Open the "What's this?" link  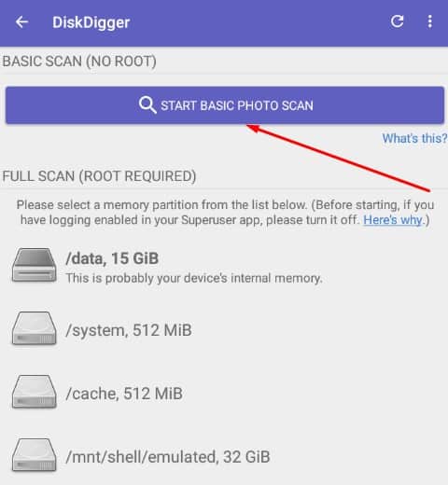tap(414, 138)
